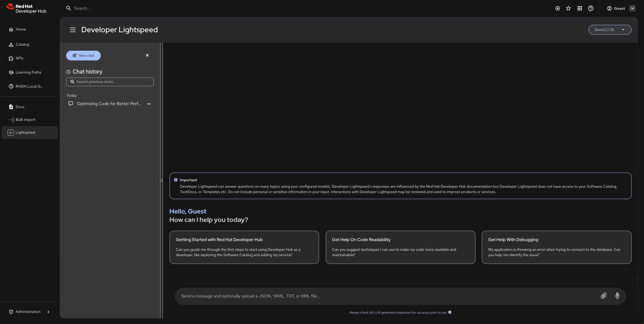Open the llama3.2:3b model selector dropdown

pos(609,30)
